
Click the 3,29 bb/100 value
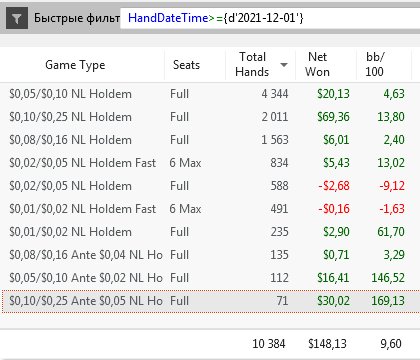point(394,255)
